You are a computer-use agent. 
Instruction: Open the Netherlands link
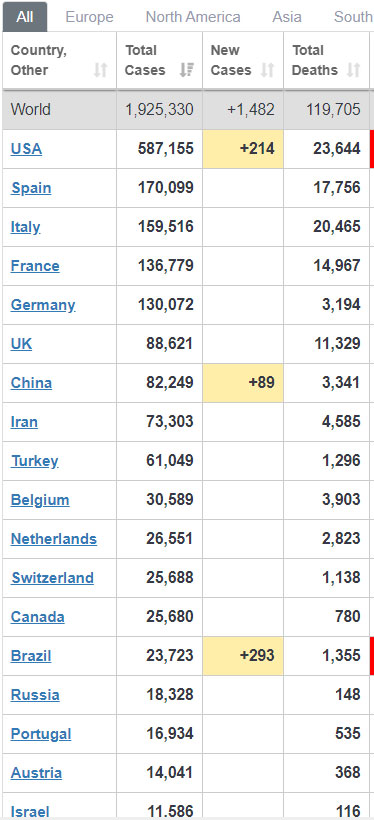(54, 539)
